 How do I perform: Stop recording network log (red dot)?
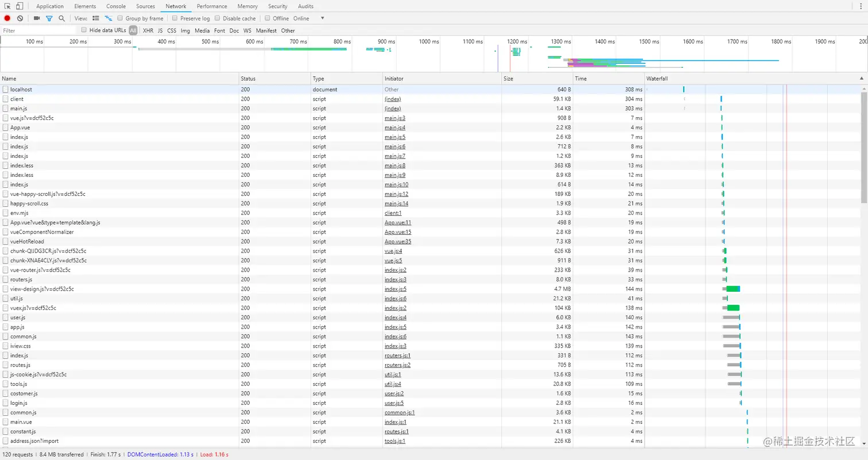tap(7, 18)
